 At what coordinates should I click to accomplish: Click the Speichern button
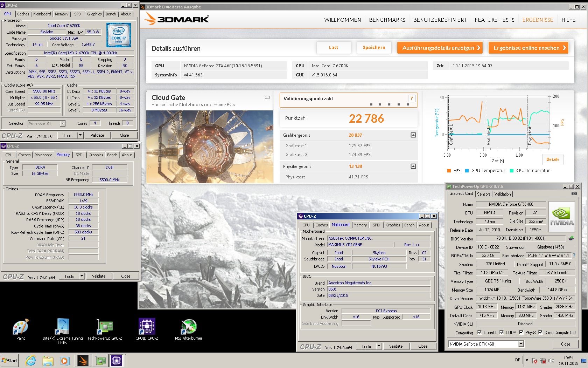pos(374,48)
